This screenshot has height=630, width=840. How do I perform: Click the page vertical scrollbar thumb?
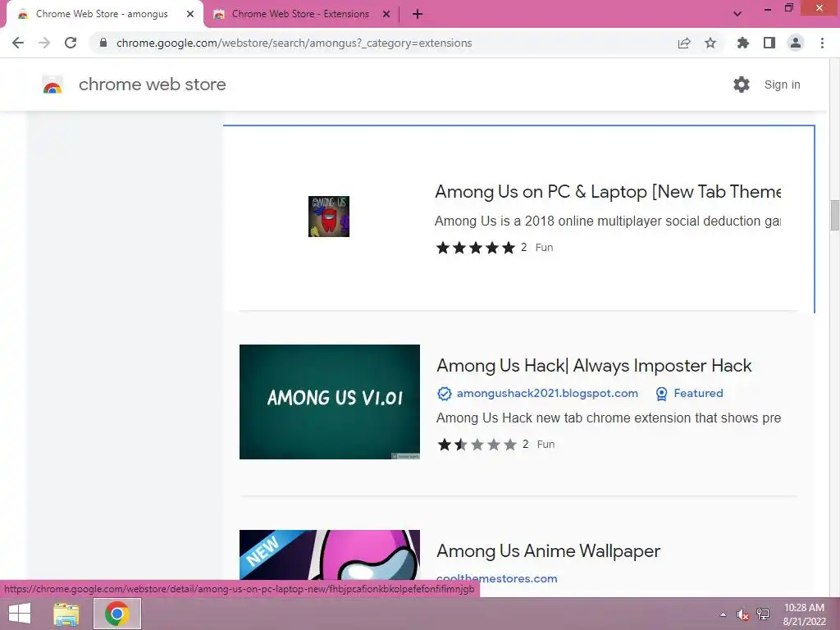(x=834, y=216)
